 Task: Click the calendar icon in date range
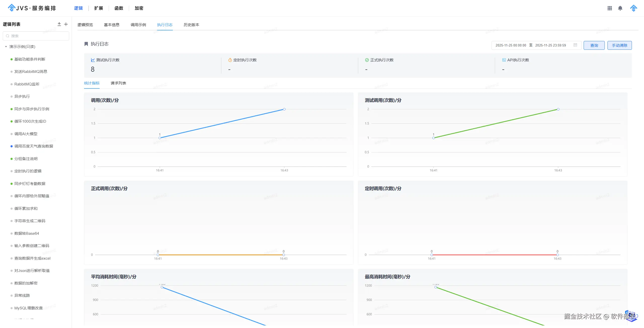pos(575,45)
